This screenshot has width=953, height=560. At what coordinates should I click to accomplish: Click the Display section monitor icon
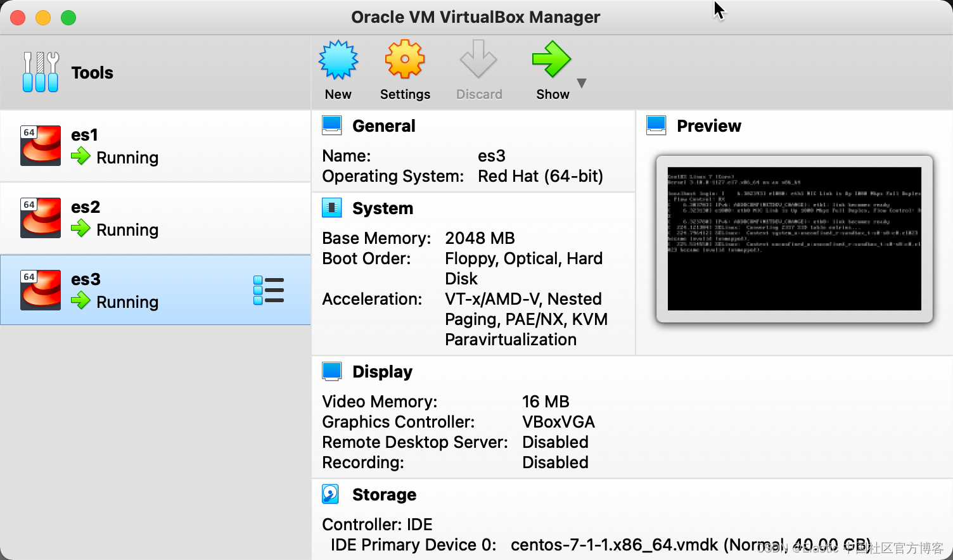click(x=331, y=371)
